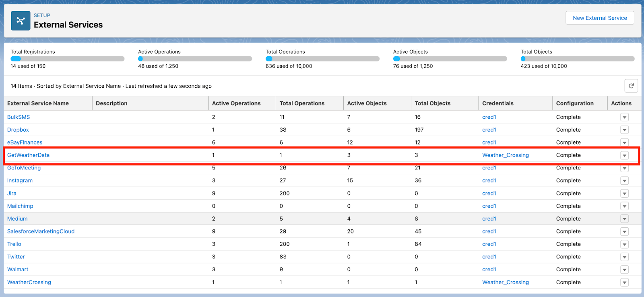Viewport: 644px width, 297px height.
Task: Click the '14 used of 150' text
Action: point(28,66)
